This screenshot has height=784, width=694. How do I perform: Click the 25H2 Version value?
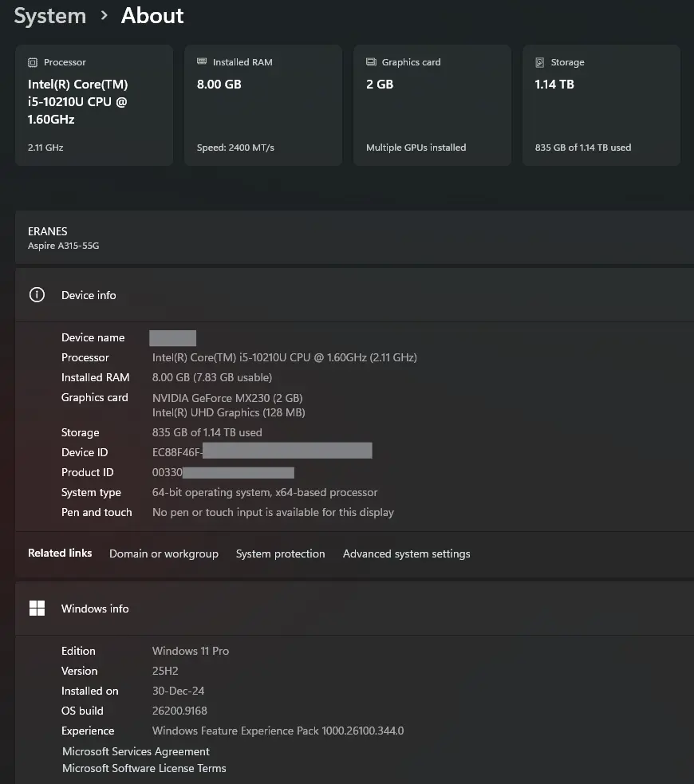point(165,672)
